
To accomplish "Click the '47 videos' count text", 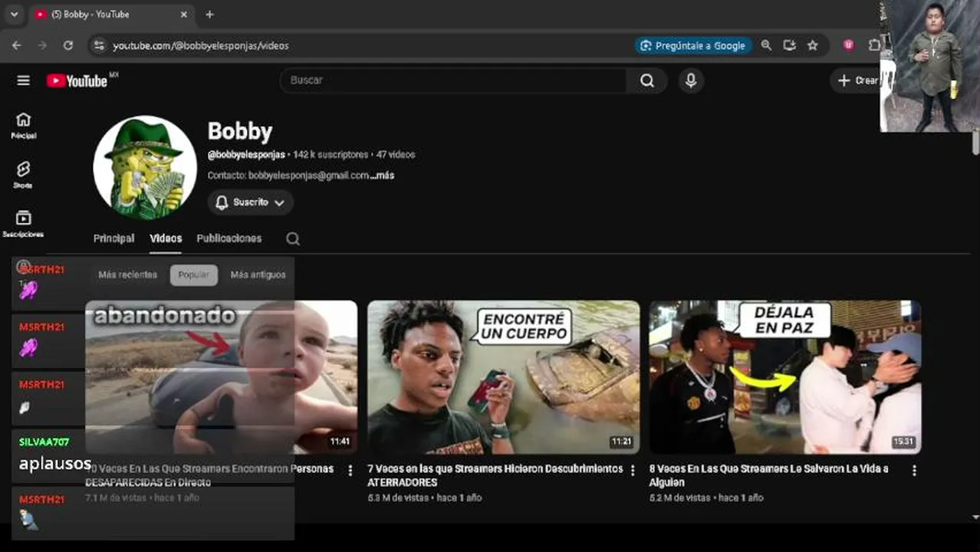I will click(x=396, y=155).
